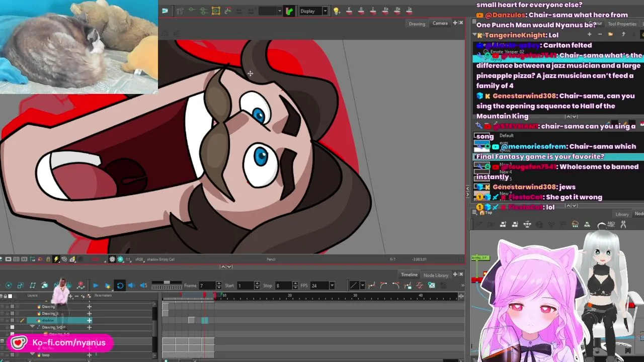The image size is (644, 362).
Task: Collapse the Drawing_5-G-P layer group
Action: [x=32, y=327]
